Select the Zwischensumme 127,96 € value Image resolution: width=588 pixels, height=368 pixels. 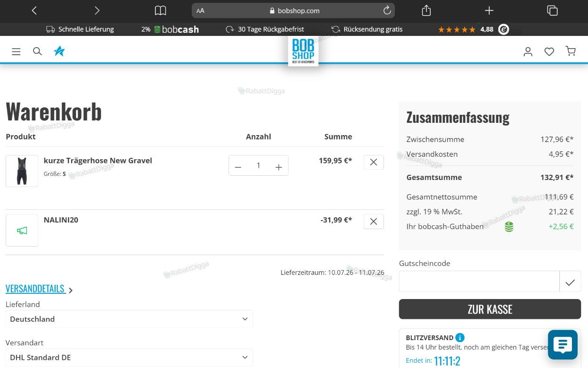pos(557,139)
